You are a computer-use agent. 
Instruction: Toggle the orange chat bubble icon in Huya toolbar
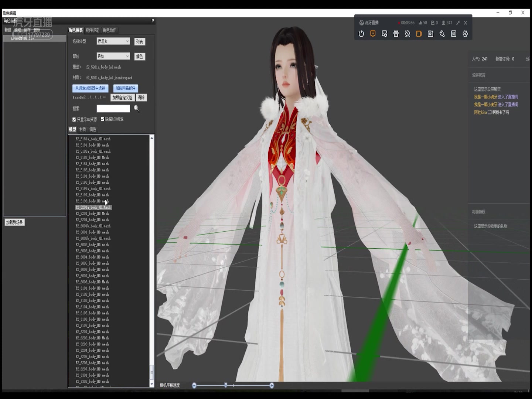[373, 34]
